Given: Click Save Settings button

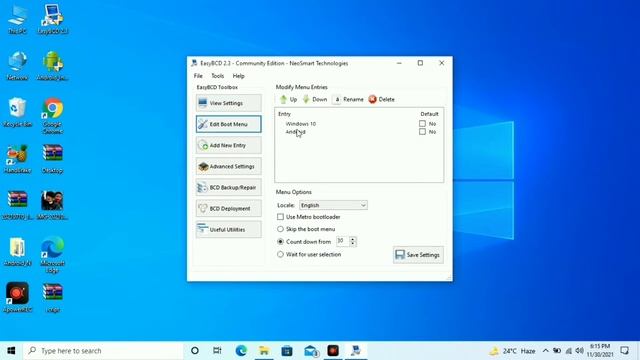Looking at the screenshot, I should 418,255.
